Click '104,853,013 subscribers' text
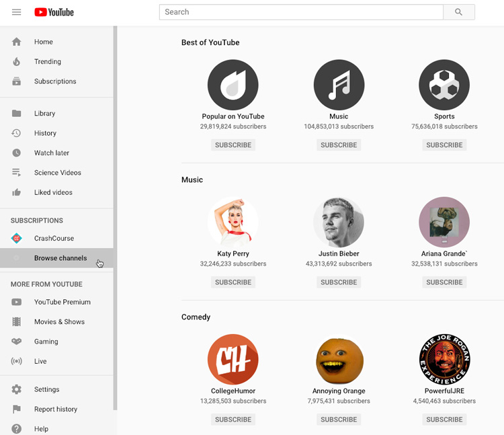Viewport: 504px width, 435px height. pyautogui.click(x=339, y=126)
